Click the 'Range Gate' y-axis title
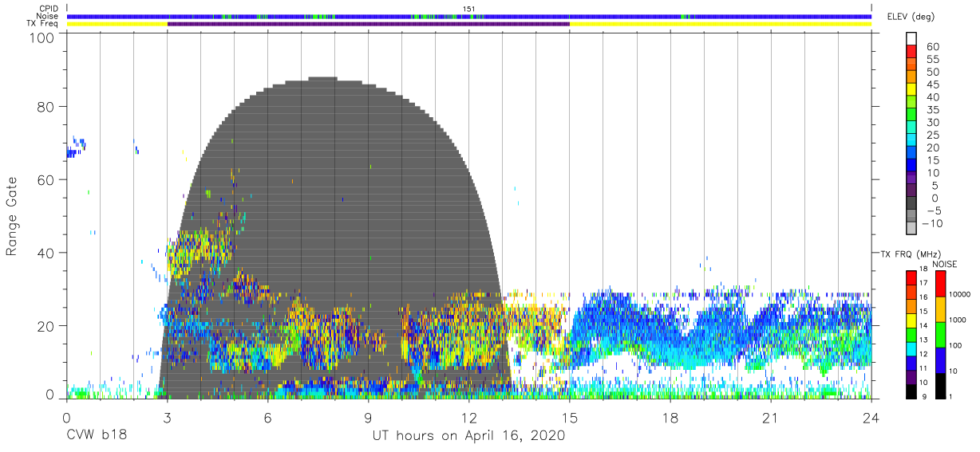This screenshot has width=980, height=452. click(13, 217)
